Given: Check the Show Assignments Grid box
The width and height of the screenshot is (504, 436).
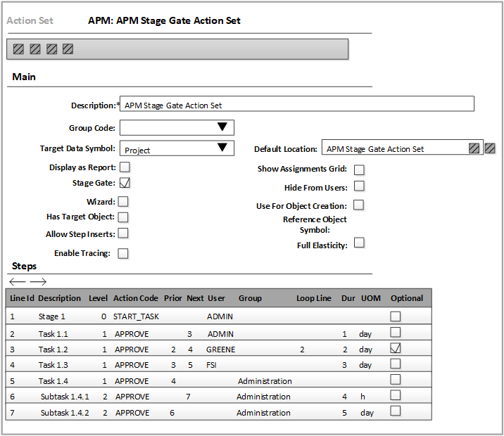Looking at the screenshot, I should tap(359, 169).
